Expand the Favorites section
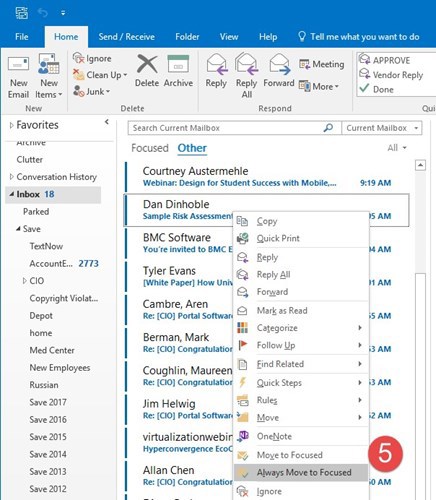The height and width of the screenshot is (500, 436). tap(11, 125)
